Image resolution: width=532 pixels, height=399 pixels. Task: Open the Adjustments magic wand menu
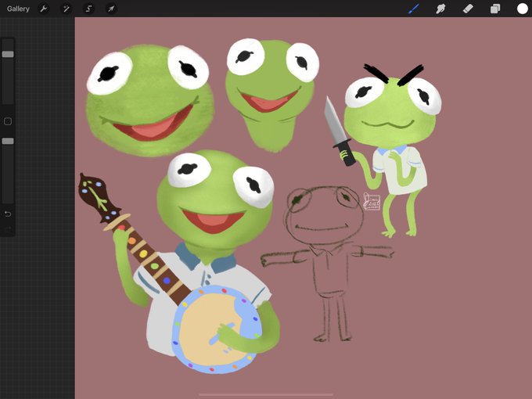click(x=66, y=9)
